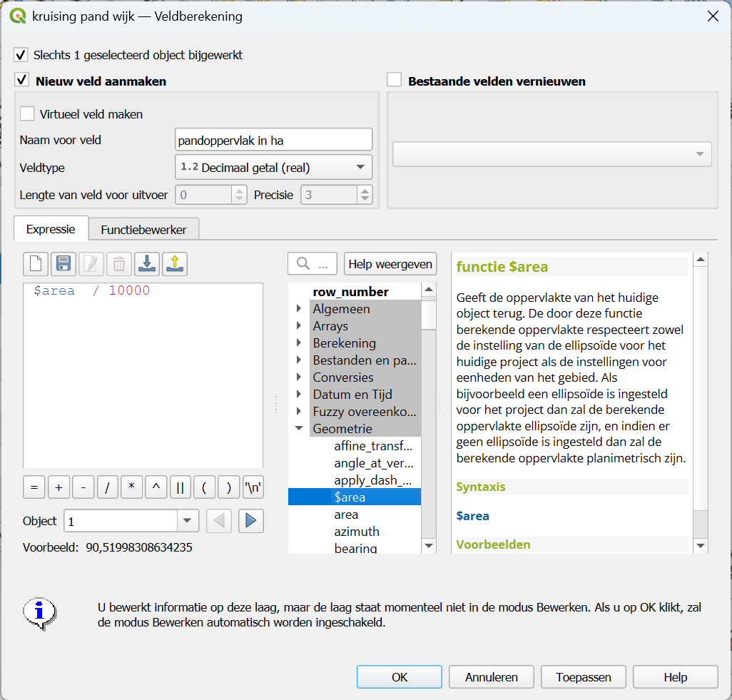Check 'Bestaande velden vernieuwen' checkbox
Screen dimensions: 732x700
click(395, 80)
